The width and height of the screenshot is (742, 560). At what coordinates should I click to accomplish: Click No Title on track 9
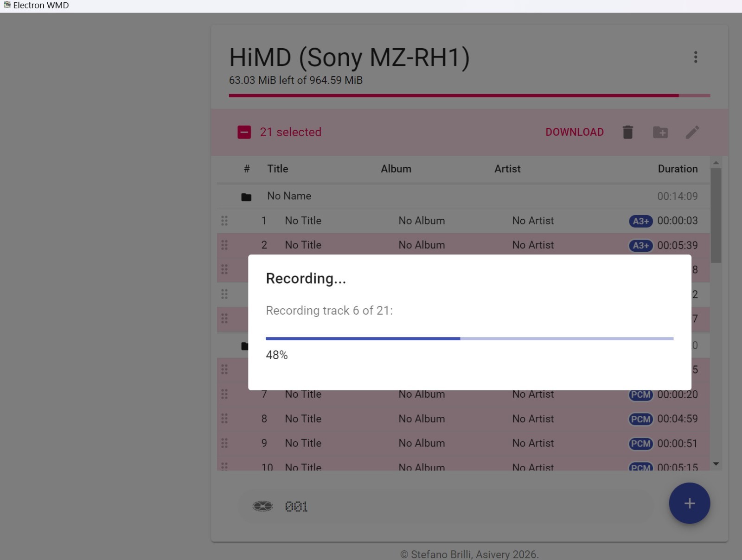click(303, 443)
